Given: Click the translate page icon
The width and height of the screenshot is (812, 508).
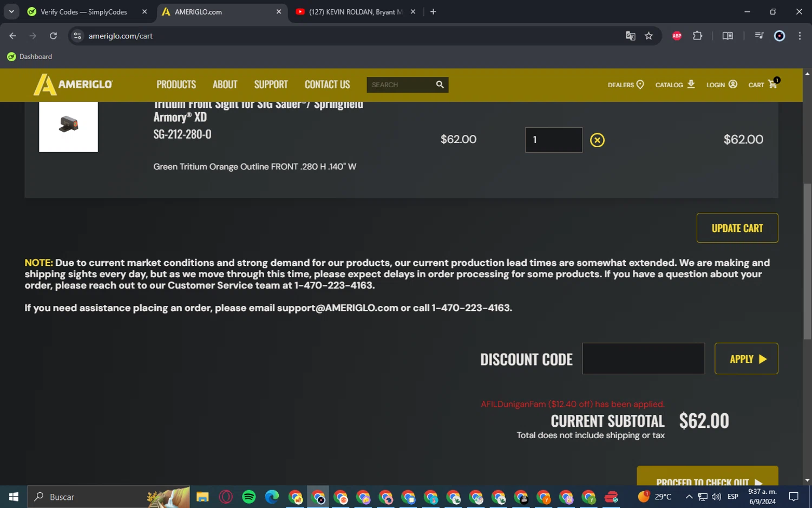Looking at the screenshot, I should [x=630, y=36].
